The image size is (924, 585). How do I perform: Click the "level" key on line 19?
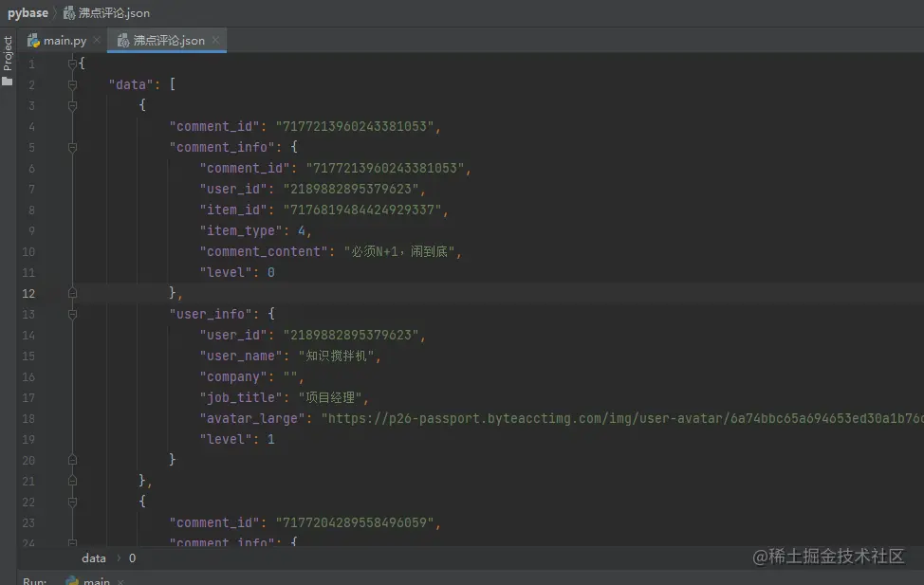(226, 439)
